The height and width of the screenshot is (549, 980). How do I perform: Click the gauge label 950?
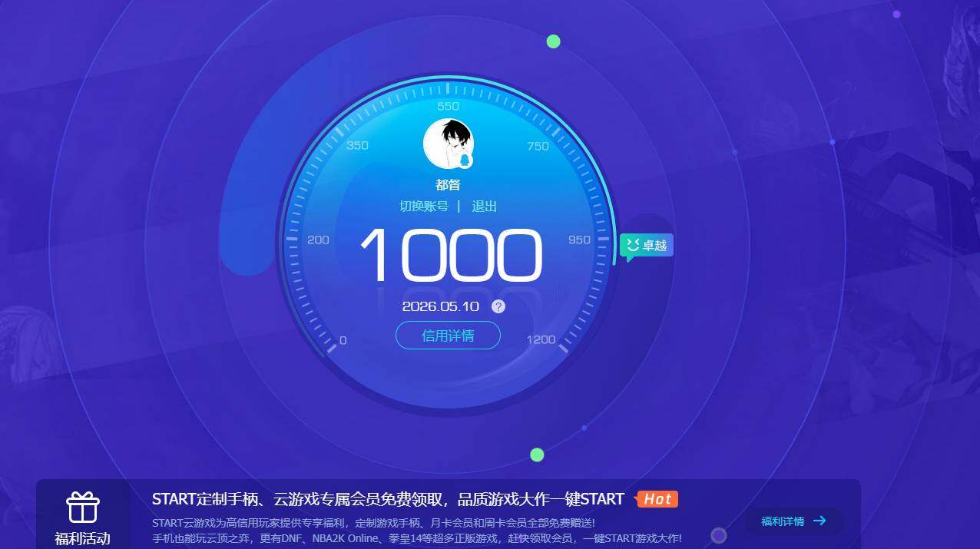(x=579, y=240)
